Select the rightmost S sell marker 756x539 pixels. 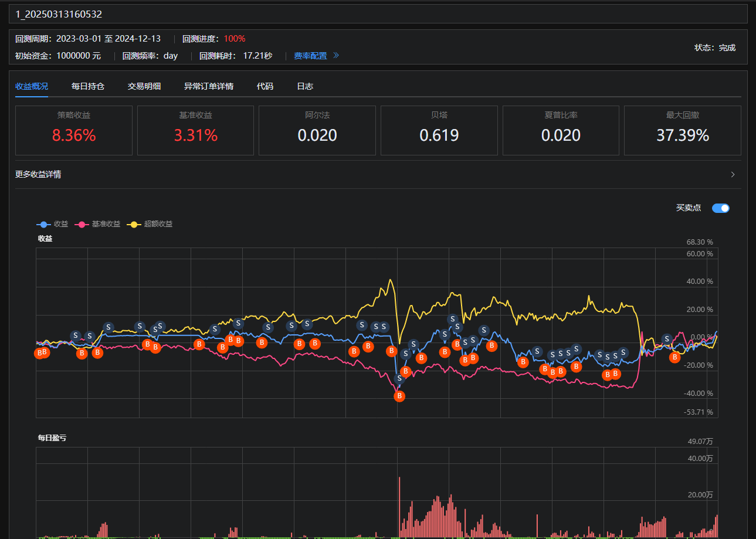(x=667, y=338)
